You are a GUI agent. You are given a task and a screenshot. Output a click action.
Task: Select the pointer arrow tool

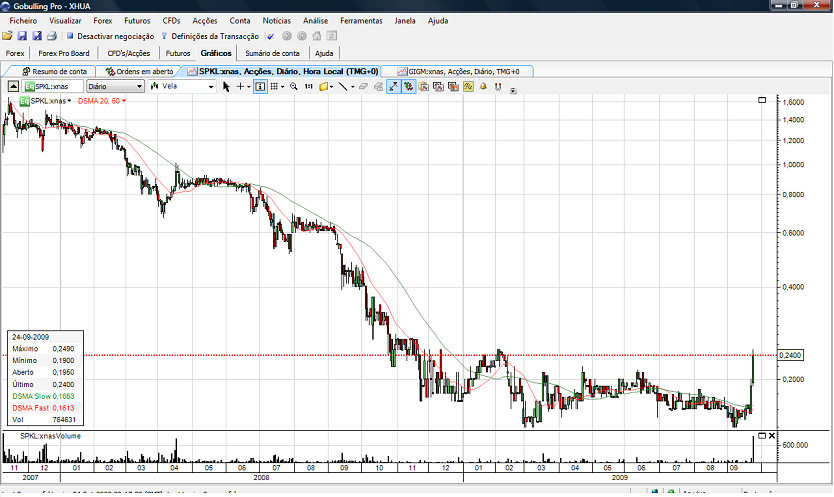(226, 87)
